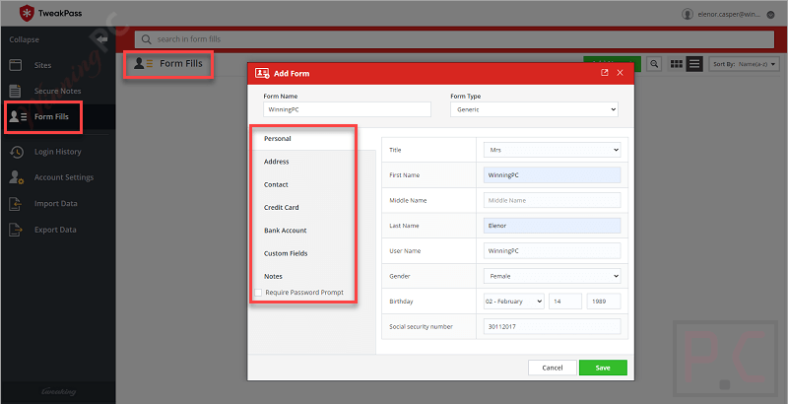Open Import Data in the sidebar

click(x=58, y=204)
